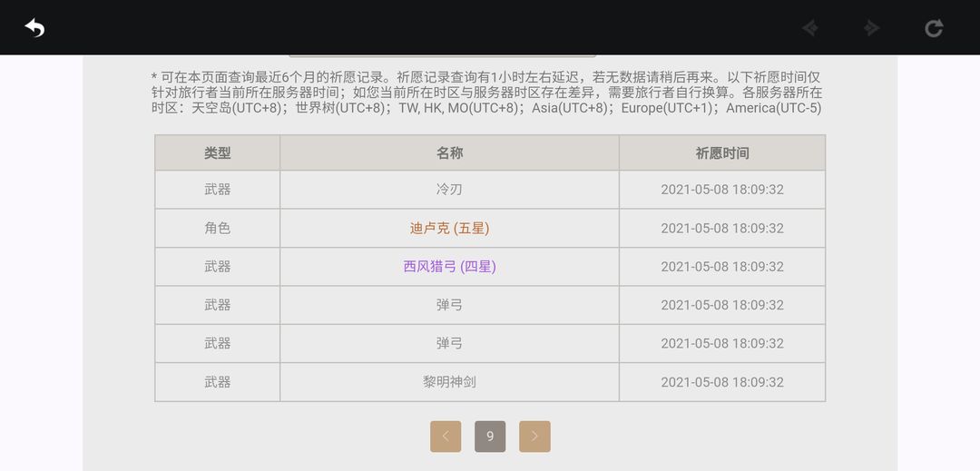Click the browser forward navigation arrow
The image size is (980, 471).
click(x=871, y=28)
